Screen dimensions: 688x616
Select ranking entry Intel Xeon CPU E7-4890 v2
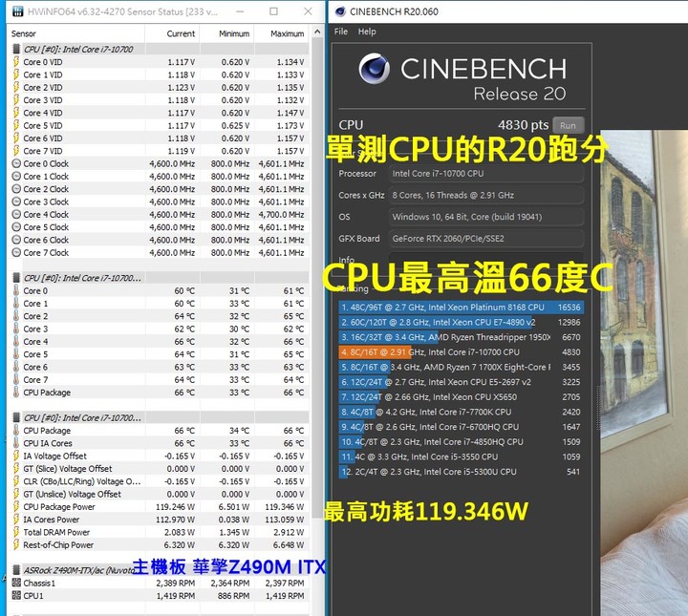[461, 322]
